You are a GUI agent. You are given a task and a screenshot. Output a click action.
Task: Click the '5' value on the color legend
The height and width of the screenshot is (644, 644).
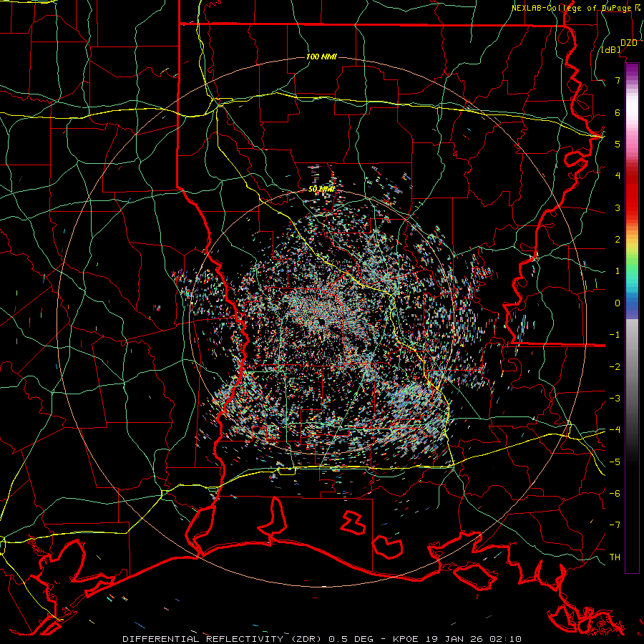pyautogui.click(x=618, y=144)
